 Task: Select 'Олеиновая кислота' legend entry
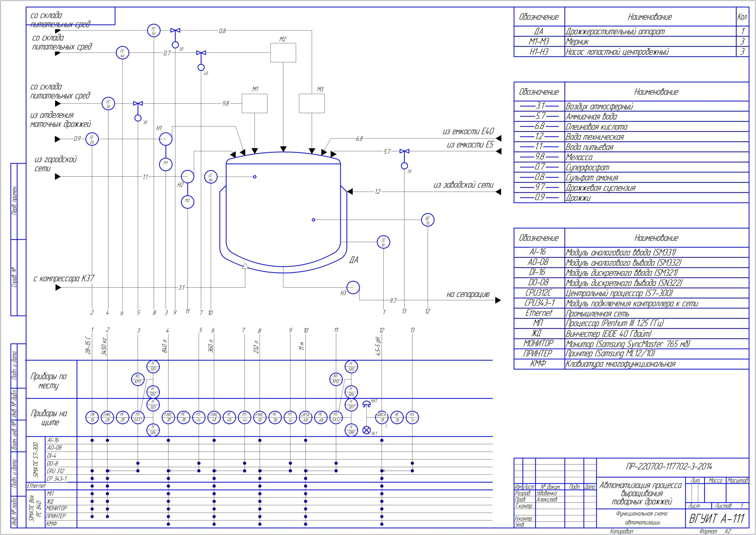(596, 127)
